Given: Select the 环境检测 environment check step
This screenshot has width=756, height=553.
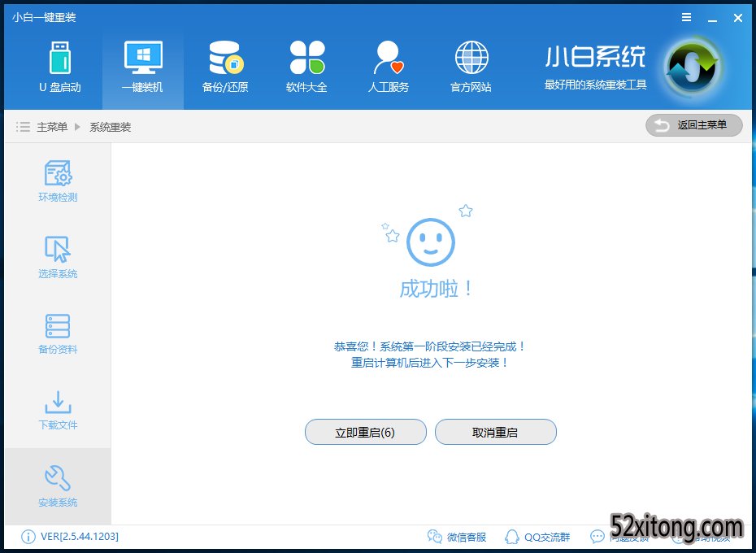Looking at the screenshot, I should click(x=58, y=181).
